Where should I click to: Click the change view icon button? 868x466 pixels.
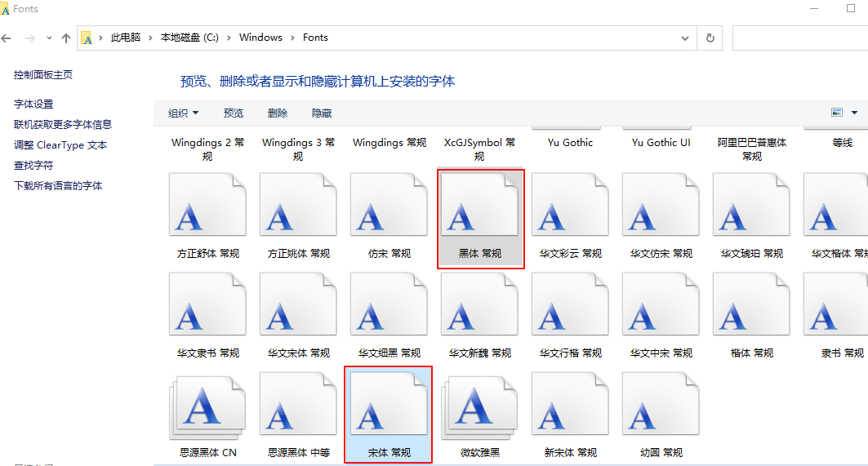tap(837, 113)
